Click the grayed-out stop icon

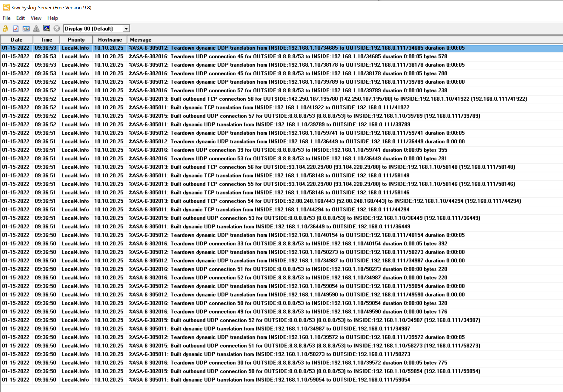56,28
